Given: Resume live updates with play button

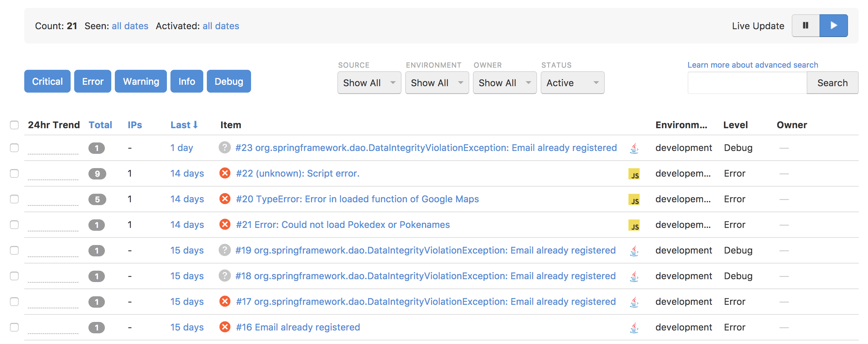Looking at the screenshot, I should pyautogui.click(x=833, y=26).
